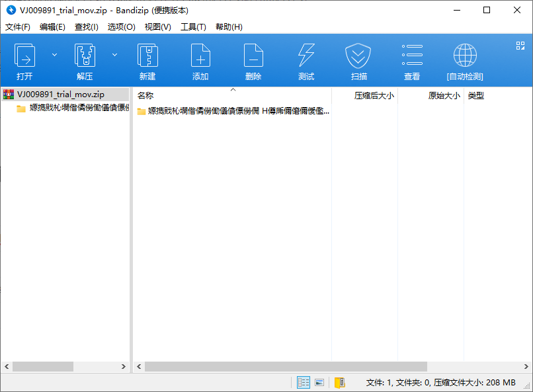This screenshot has height=392, width=533.
Task: Open the 工具(T) menu
Action: (x=193, y=27)
